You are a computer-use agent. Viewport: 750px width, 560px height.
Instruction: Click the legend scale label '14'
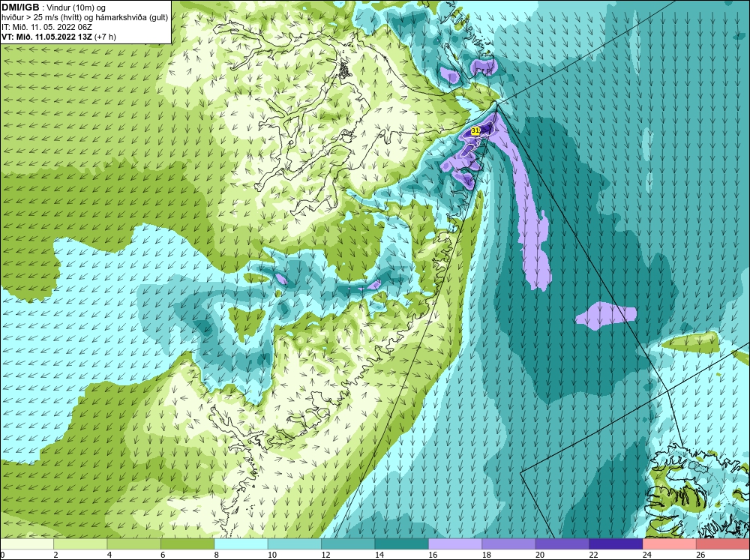click(379, 555)
